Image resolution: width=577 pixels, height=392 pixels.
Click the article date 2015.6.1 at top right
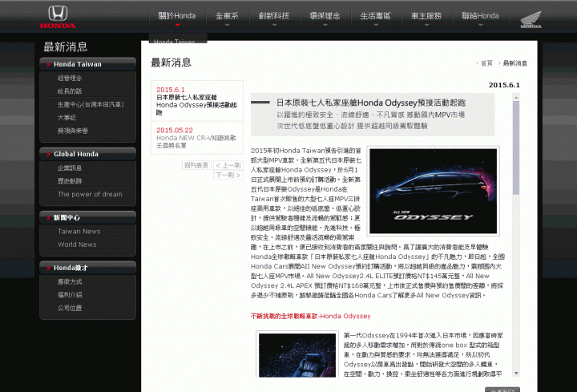click(x=504, y=85)
